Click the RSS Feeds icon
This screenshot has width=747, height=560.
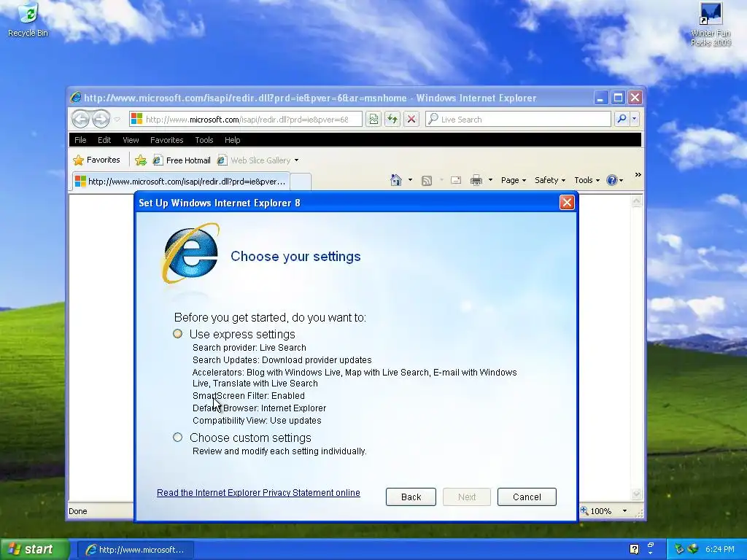pos(426,181)
